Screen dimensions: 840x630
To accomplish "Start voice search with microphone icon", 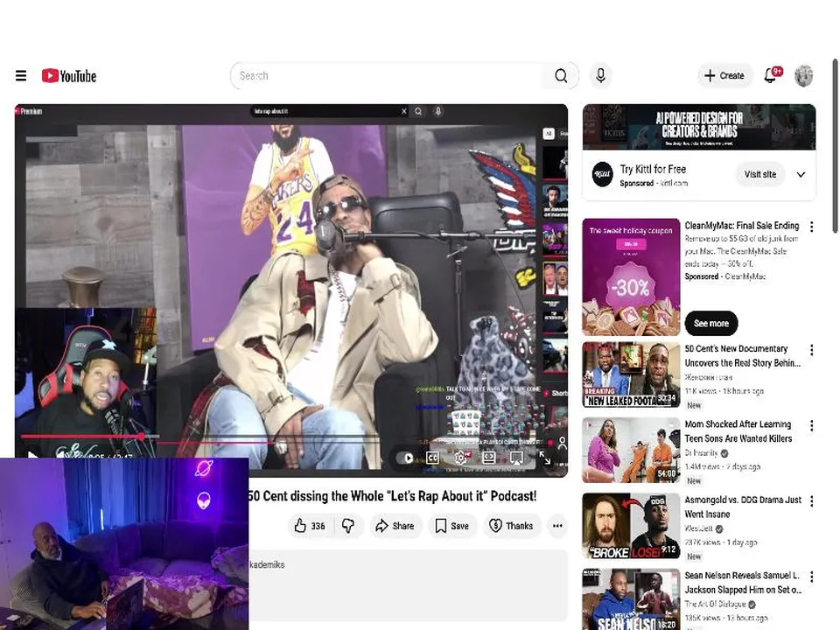I will (600, 75).
